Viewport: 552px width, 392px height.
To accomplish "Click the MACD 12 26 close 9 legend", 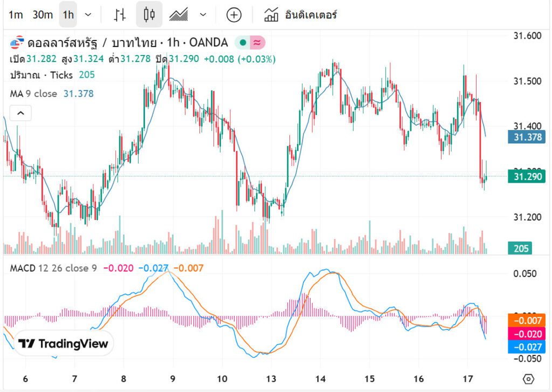I will pyautogui.click(x=53, y=268).
